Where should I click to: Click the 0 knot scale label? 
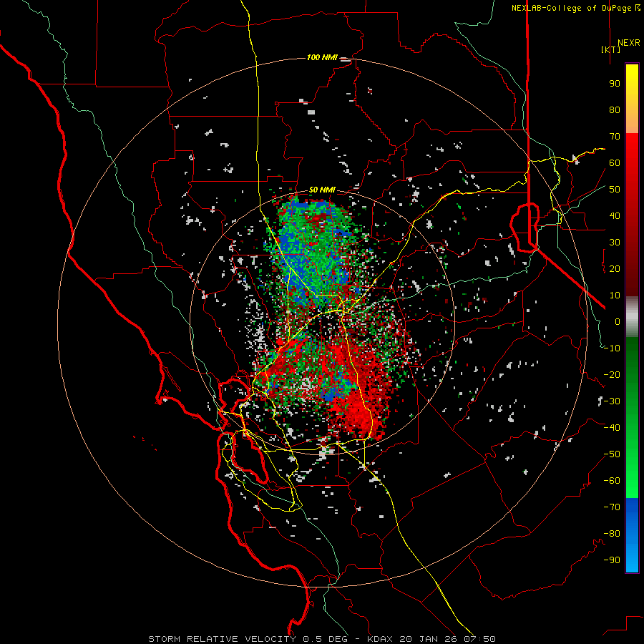point(618,322)
